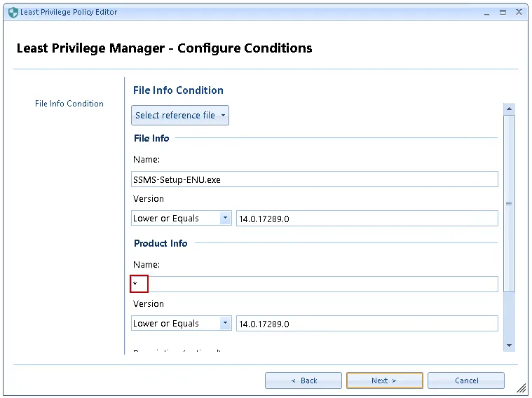Click the vertical scrollbar thumb
The height and width of the screenshot is (398, 532).
click(x=510, y=203)
